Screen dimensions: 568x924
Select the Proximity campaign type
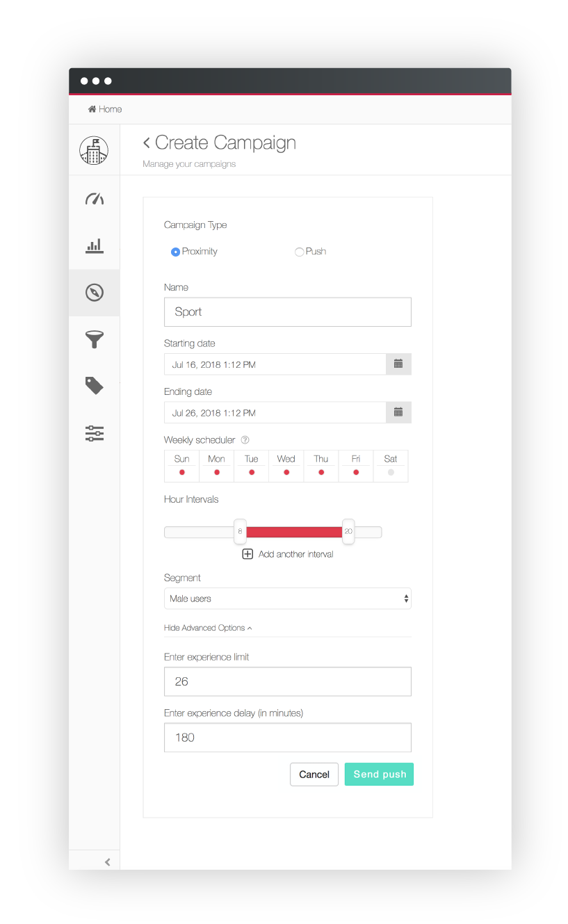coord(175,252)
